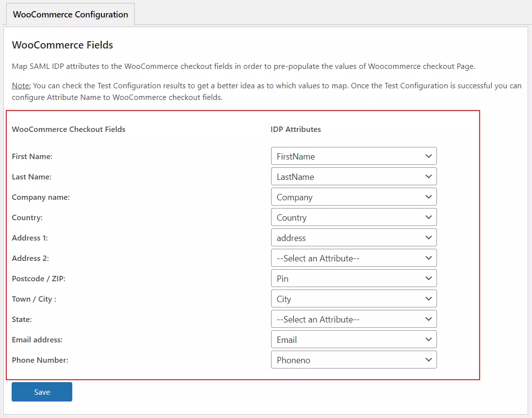Select an attribute for Address 2
Screen dimensions: 532x418
coord(354,258)
